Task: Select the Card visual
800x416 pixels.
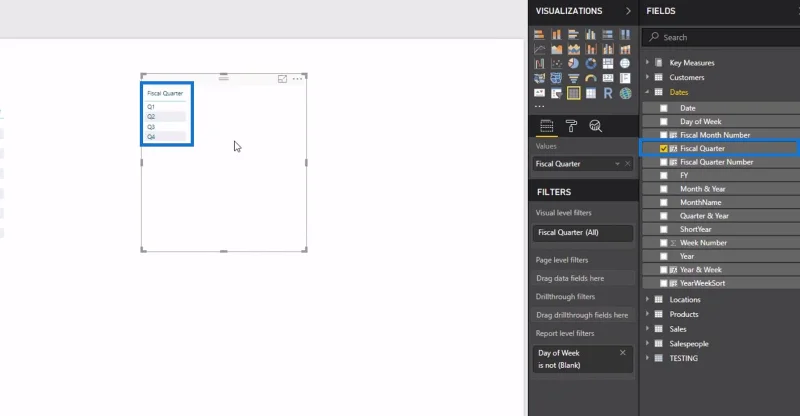Action: click(x=608, y=78)
